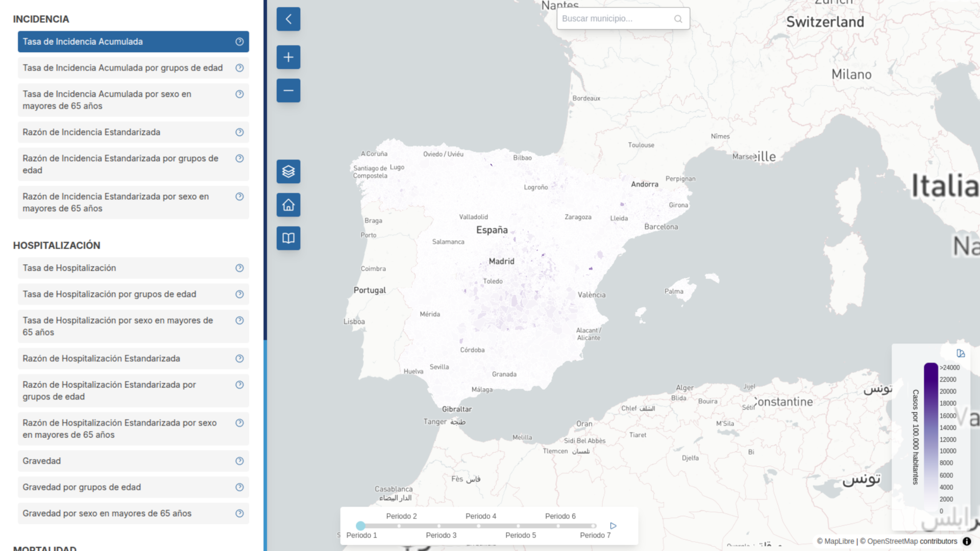The image size is (980, 551).
Task: Jump to Periodo 7 on timeline
Action: [x=595, y=535]
